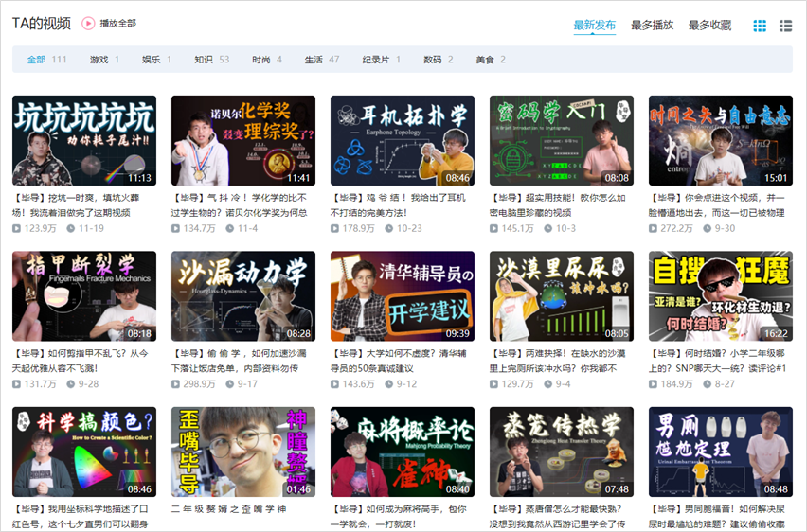Click the 播放全部 play circle icon
807x532 pixels.
coord(88,24)
